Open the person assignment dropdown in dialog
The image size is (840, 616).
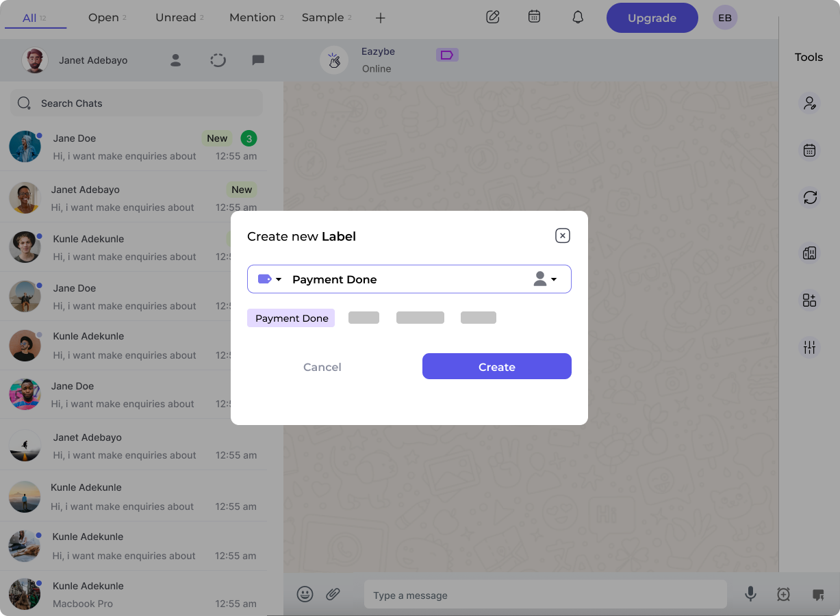point(545,279)
